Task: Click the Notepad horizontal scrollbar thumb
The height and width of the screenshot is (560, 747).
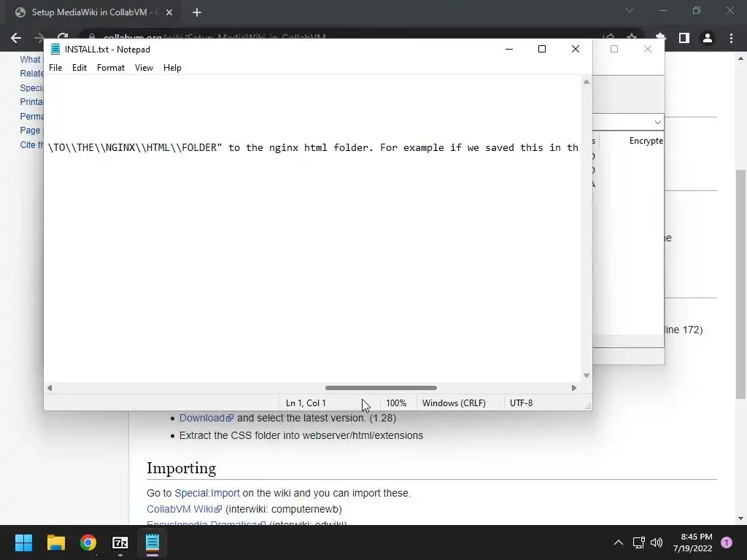Action: coord(381,388)
